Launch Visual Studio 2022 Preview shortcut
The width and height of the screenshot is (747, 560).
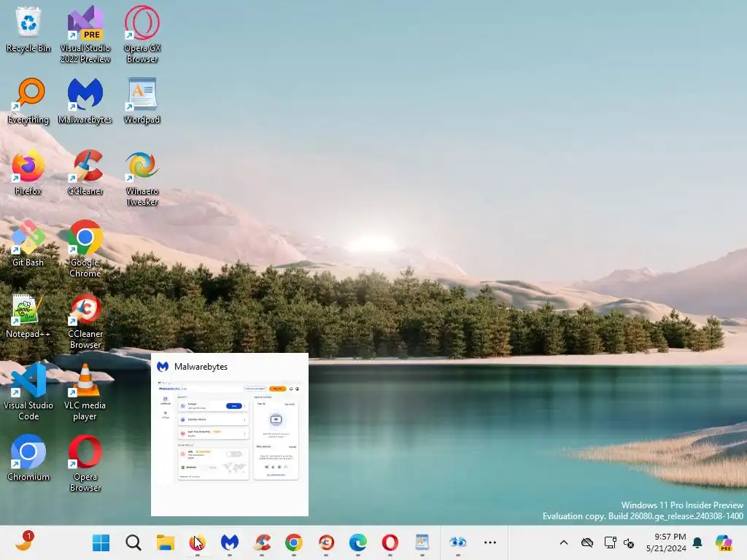click(x=85, y=34)
